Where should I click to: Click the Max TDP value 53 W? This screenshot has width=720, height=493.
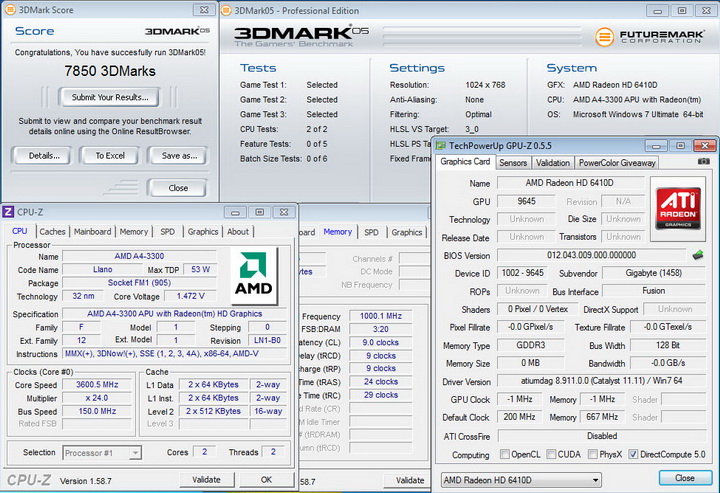tap(200, 269)
